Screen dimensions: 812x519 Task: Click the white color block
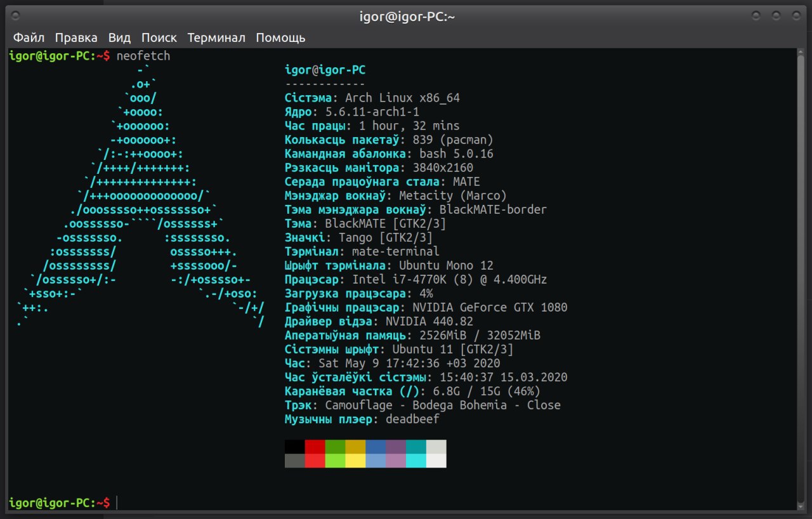point(436,461)
